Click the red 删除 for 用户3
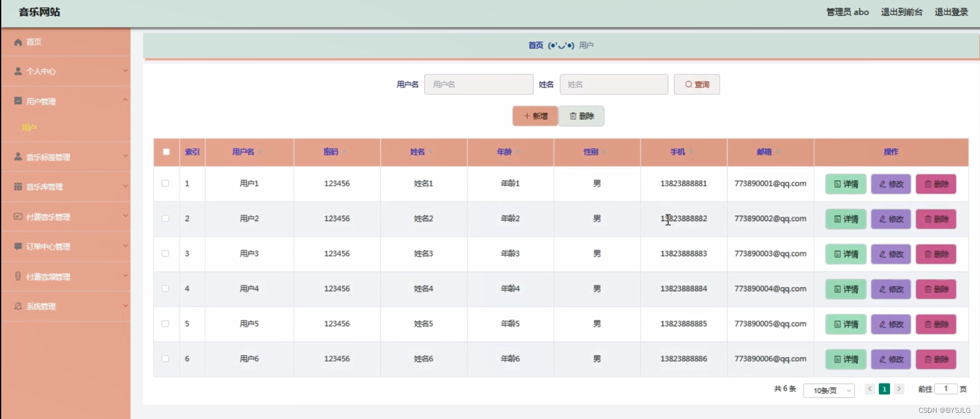 (x=936, y=254)
